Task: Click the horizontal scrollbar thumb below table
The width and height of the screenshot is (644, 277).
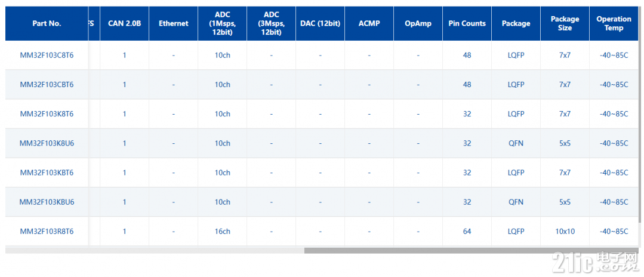Action: [471, 250]
